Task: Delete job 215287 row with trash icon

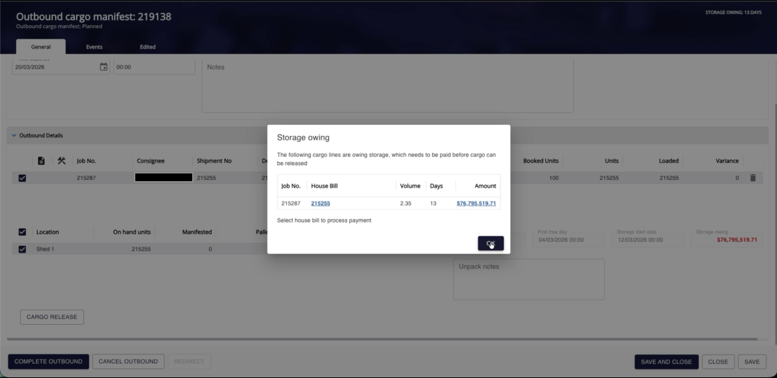Action: pos(753,178)
